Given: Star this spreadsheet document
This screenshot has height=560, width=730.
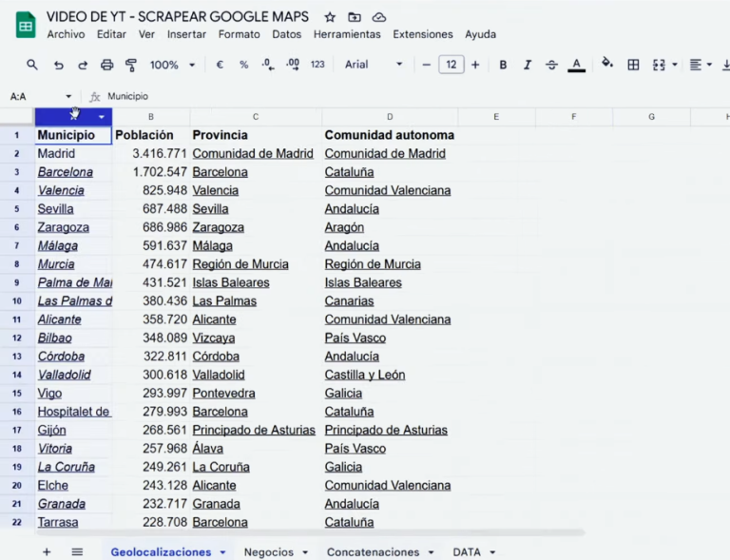Looking at the screenshot, I should click(x=330, y=17).
